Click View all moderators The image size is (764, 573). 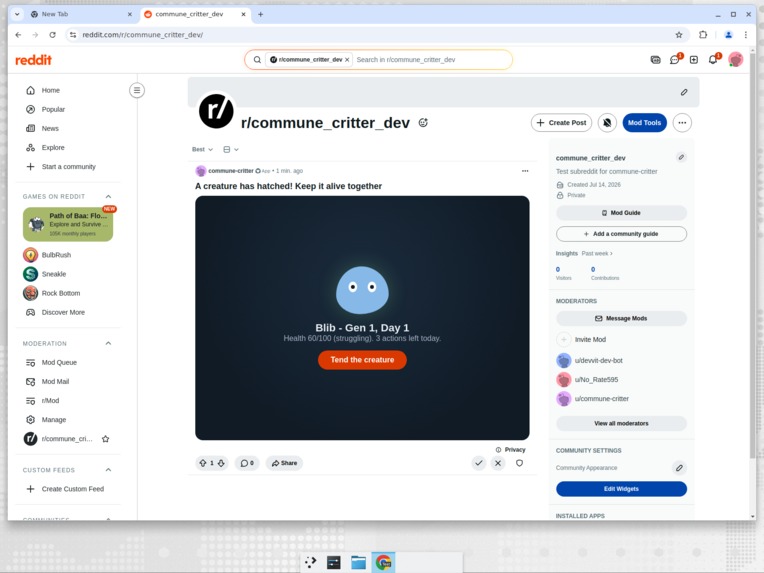[621, 423]
